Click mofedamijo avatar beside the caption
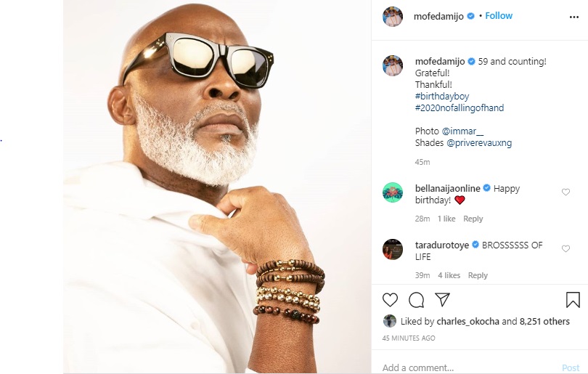This screenshot has width=588, height=374. point(393,65)
